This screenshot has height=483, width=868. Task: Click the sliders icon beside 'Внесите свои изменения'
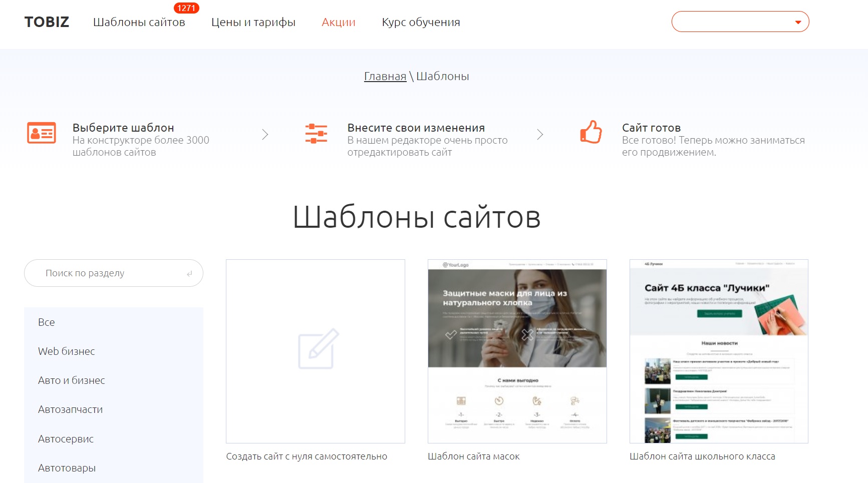[x=316, y=134]
